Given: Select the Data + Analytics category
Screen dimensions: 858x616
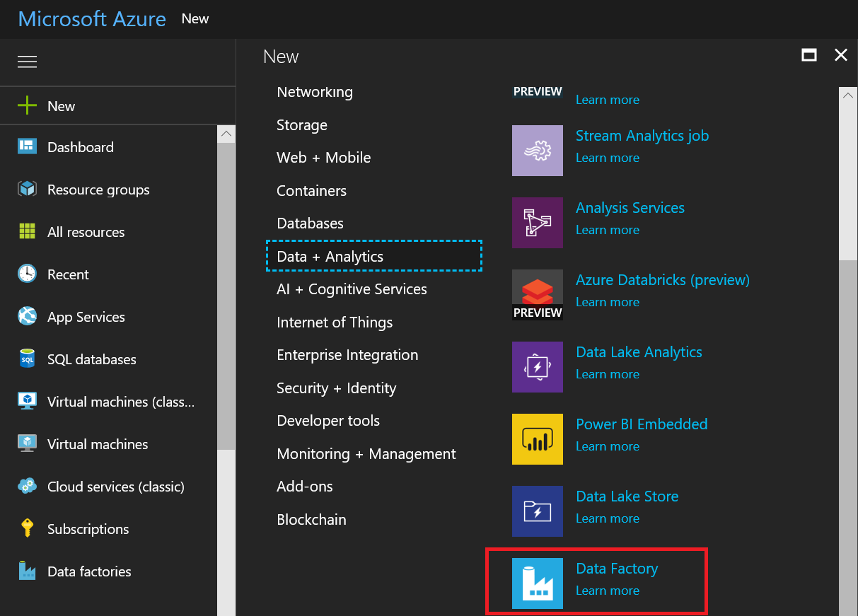Looking at the screenshot, I should [374, 256].
